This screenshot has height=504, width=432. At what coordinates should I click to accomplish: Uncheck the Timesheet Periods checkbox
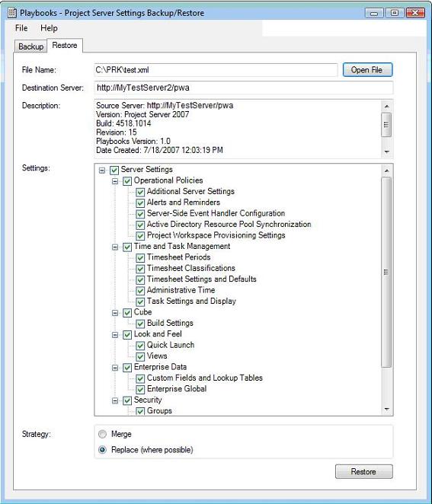[140, 258]
